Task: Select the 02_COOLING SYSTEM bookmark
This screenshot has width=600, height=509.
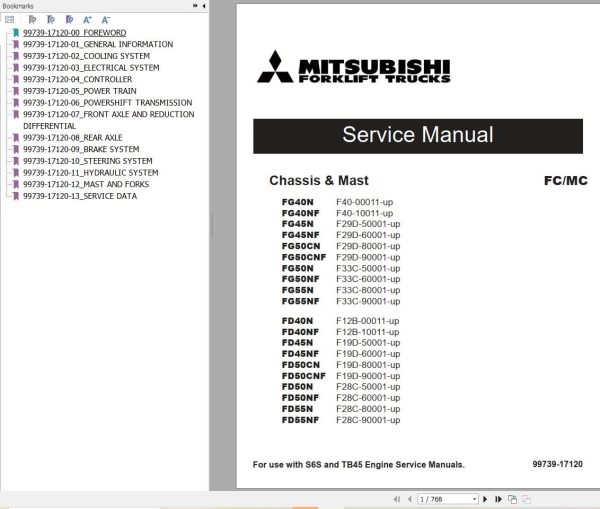Action: click(86, 56)
